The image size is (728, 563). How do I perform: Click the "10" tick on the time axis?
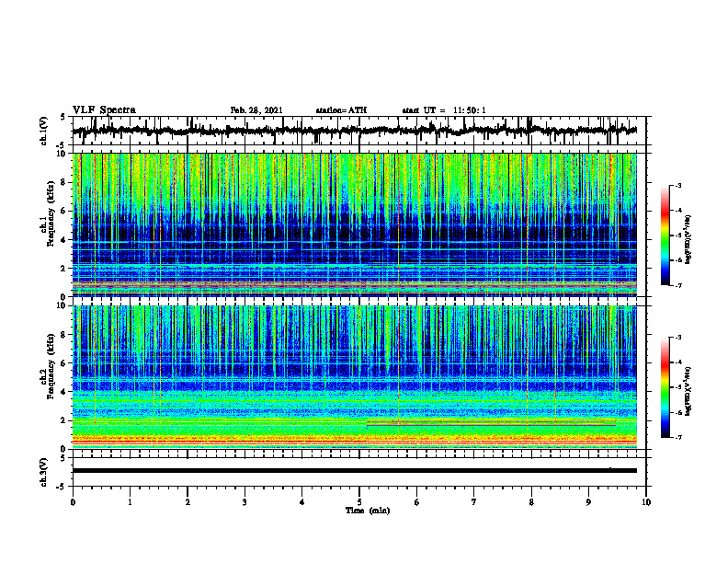tap(646, 502)
